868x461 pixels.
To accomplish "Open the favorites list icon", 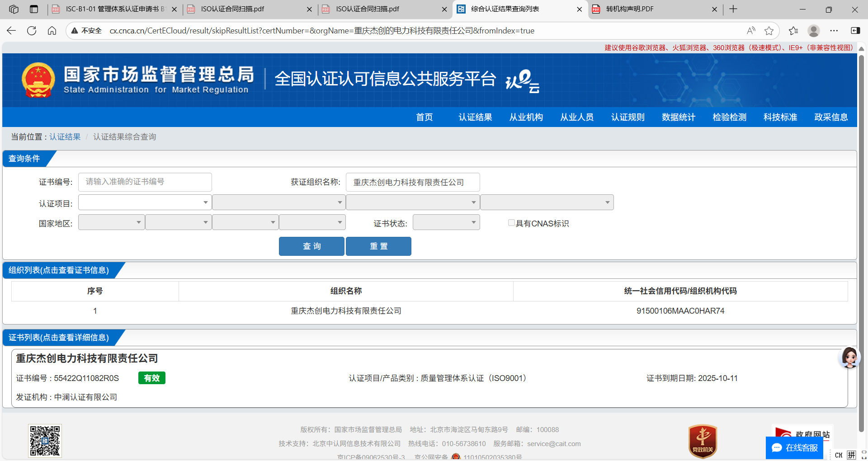I will [793, 31].
